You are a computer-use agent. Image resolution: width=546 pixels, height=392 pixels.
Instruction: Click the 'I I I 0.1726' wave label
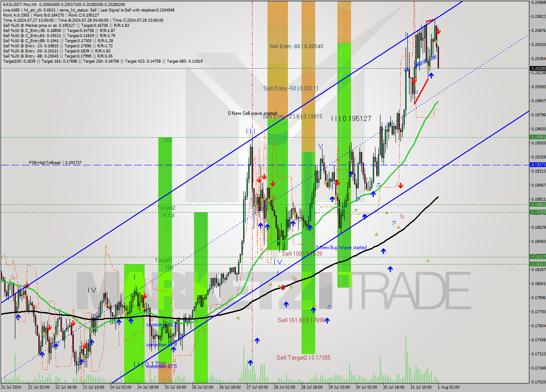(149, 365)
